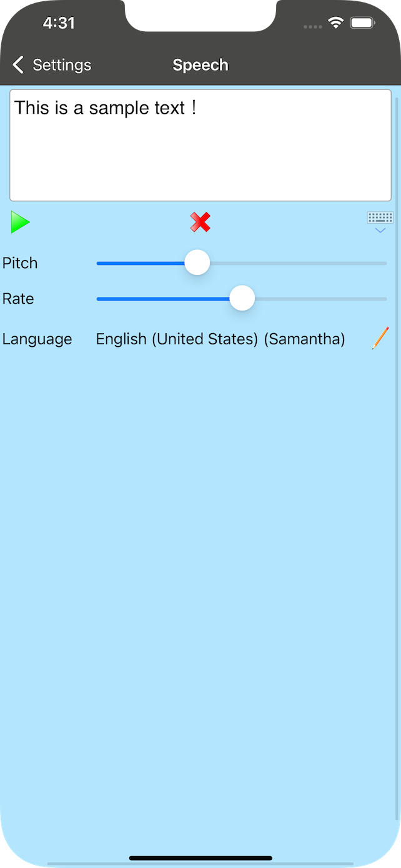Go back to Settings via text label
This screenshot has height=868, width=401.
62,65
